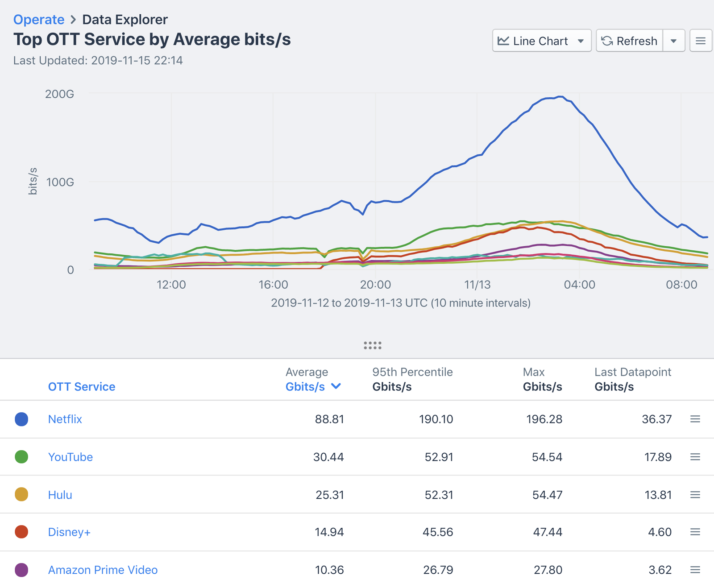The image size is (714, 588).
Task: Open the Line Chart type dropdown
Action: [542, 41]
